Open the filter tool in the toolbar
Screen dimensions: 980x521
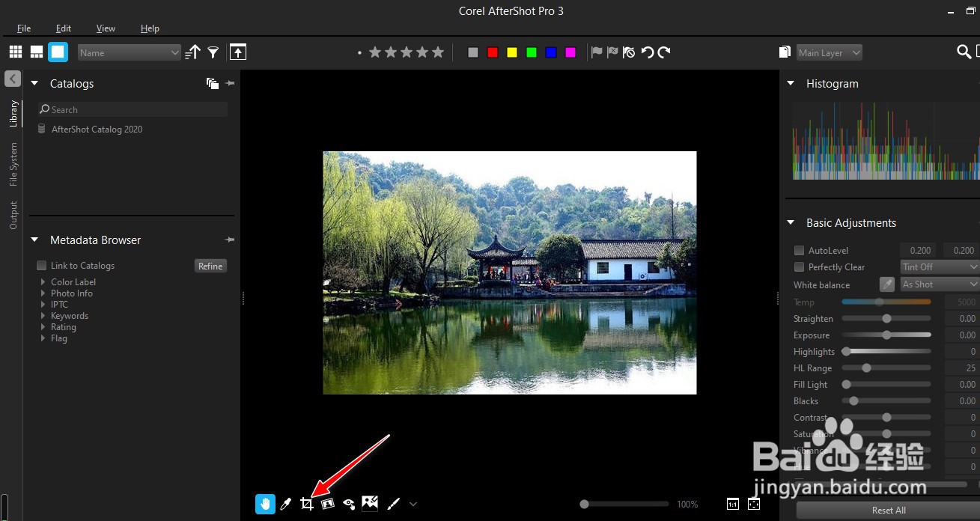[x=213, y=52]
